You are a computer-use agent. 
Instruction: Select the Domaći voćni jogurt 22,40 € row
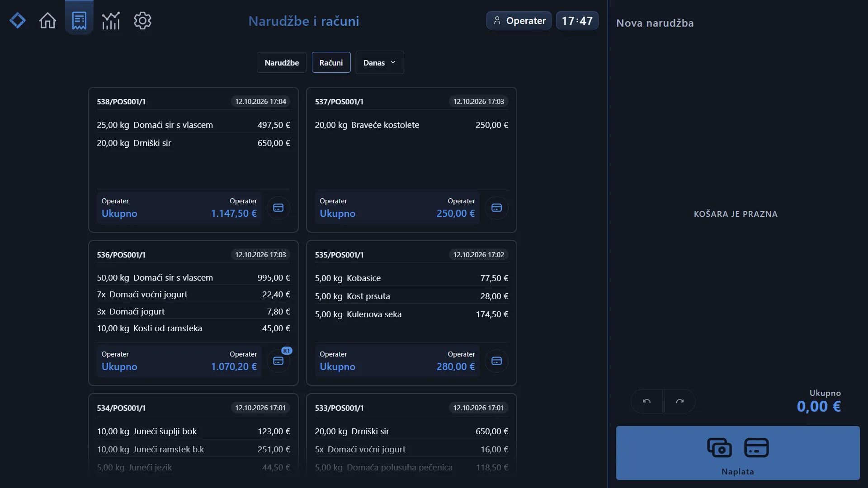[193, 295]
